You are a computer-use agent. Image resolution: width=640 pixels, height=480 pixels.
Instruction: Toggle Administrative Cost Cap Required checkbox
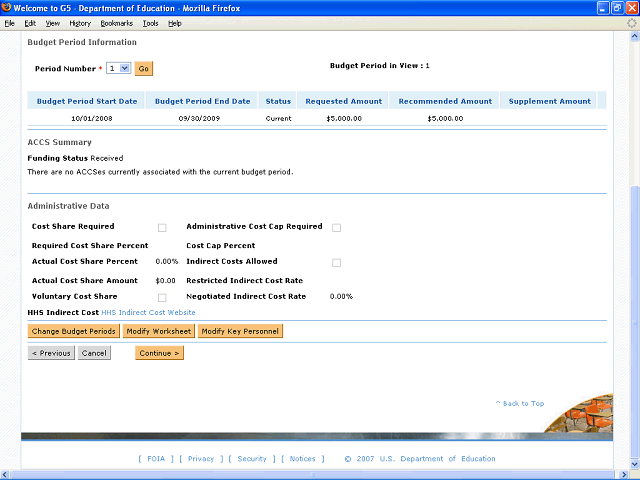point(336,228)
